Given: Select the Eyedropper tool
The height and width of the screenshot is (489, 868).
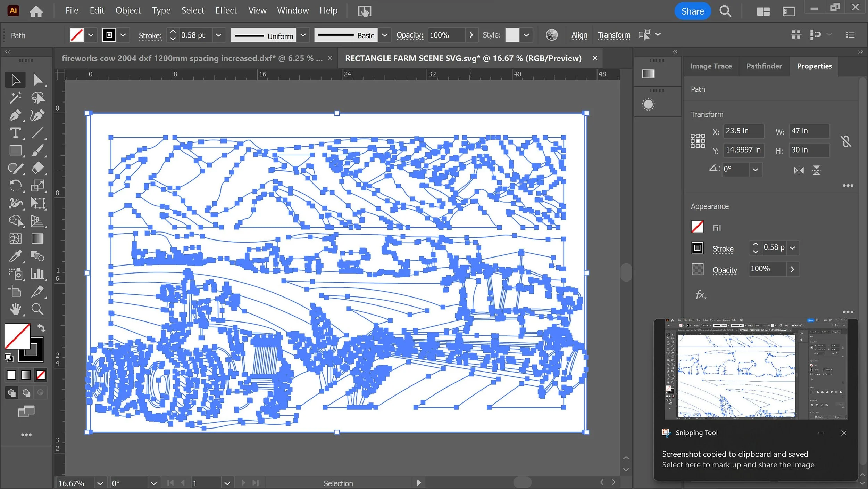Looking at the screenshot, I should pyautogui.click(x=15, y=256).
